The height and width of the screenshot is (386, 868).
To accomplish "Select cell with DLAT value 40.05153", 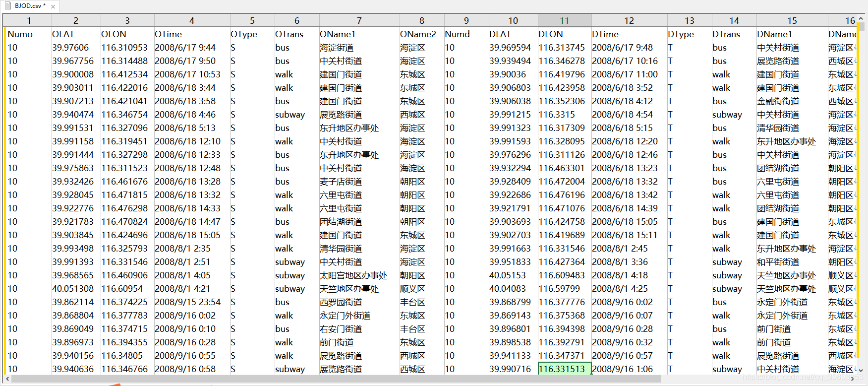I will (x=514, y=275).
